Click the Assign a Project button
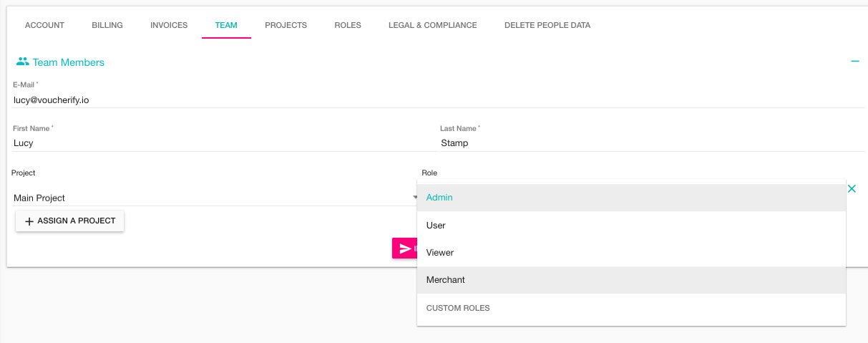 [x=70, y=221]
